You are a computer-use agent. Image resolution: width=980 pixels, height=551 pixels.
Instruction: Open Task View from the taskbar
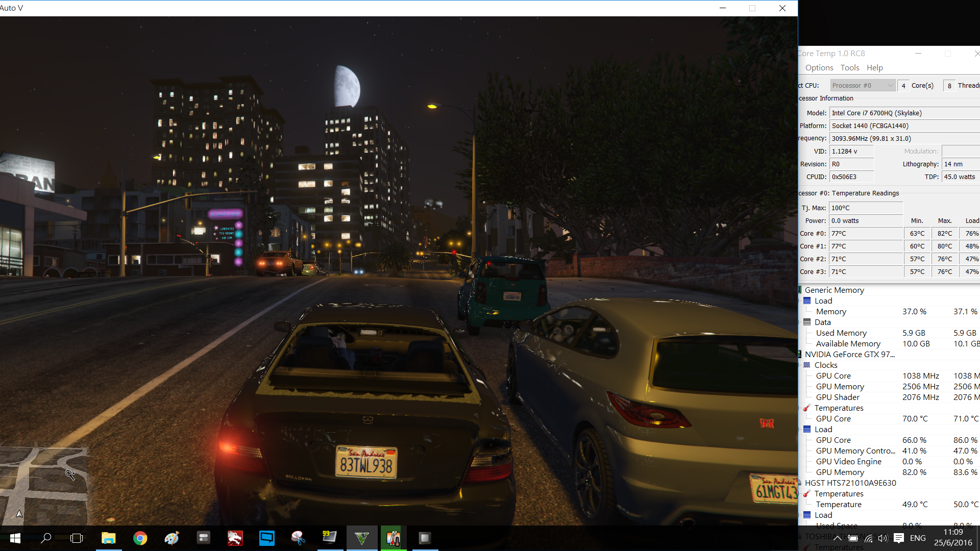click(77, 538)
